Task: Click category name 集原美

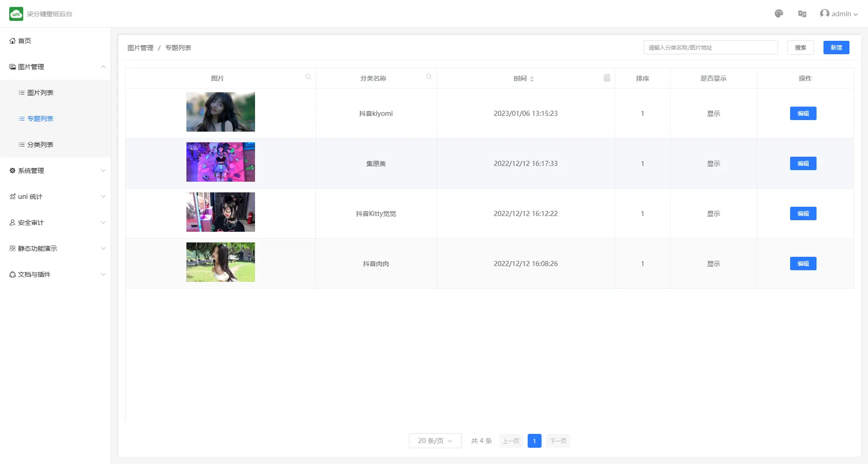Action: pyautogui.click(x=376, y=164)
